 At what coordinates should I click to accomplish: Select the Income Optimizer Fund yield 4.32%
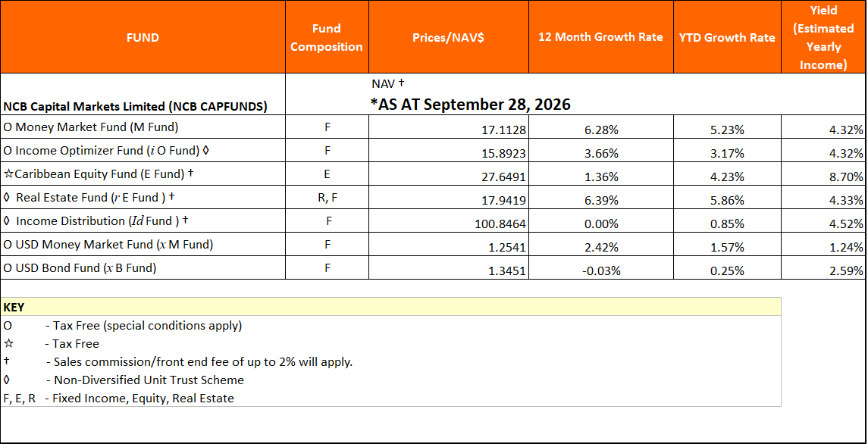(847, 153)
